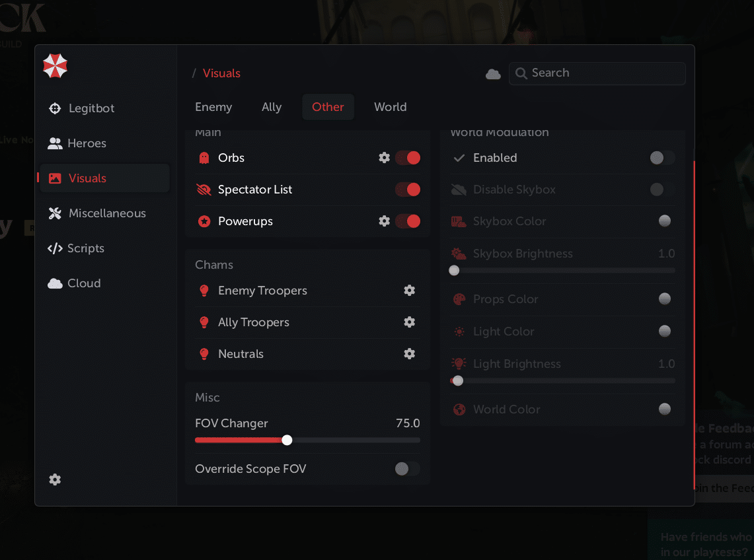Disable the Spectator List toggle
The image size is (754, 560).
(x=408, y=190)
